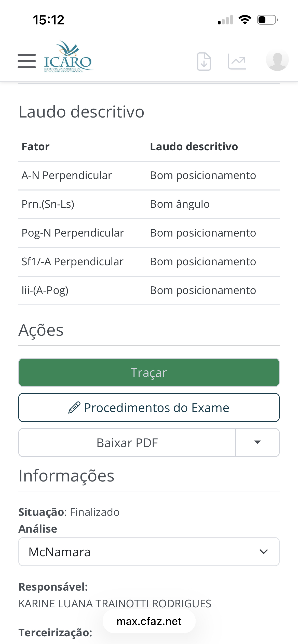Image resolution: width=298 pixels, height=644 pixels.
Task: Select the A-N Perpendicular row
Action: tap(149, 175)
